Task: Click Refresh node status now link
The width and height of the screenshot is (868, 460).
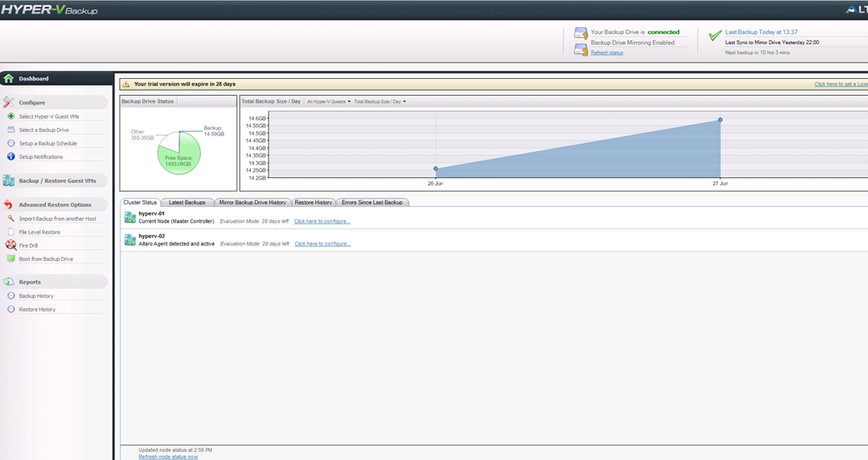Action: point(168,457)
